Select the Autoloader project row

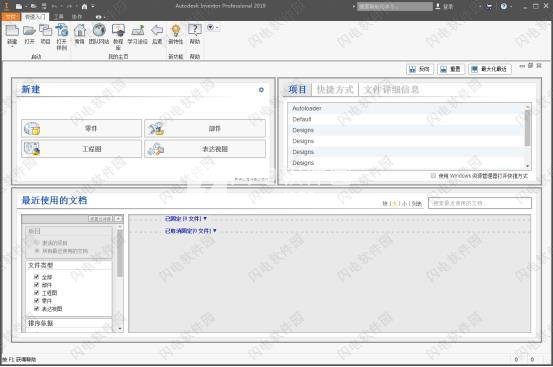pyautogui.click(x=406, y=109)
